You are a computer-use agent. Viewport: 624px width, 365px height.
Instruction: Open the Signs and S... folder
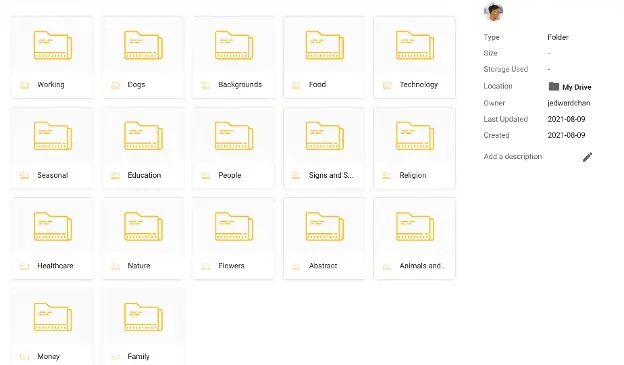click(x=324, y=148)
